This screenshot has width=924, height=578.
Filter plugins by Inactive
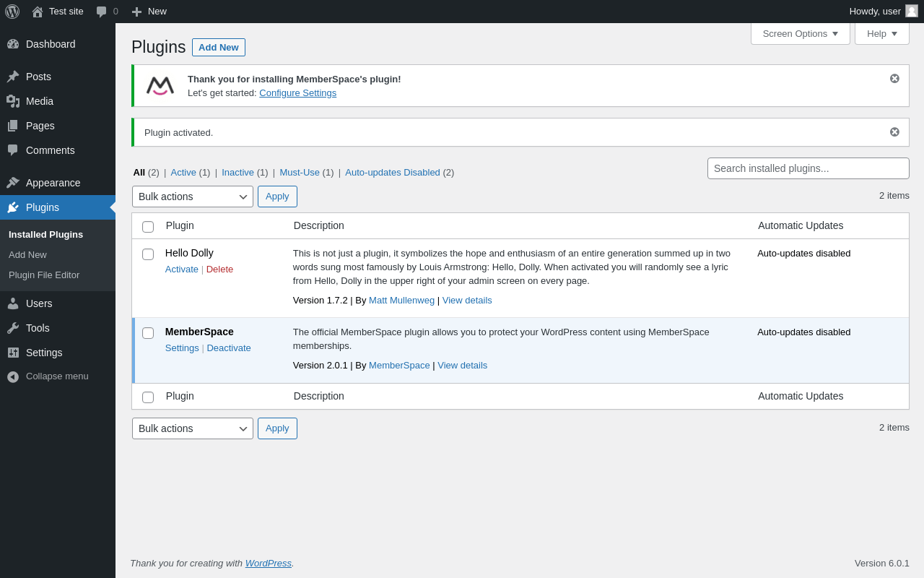(x=237, y=173)
